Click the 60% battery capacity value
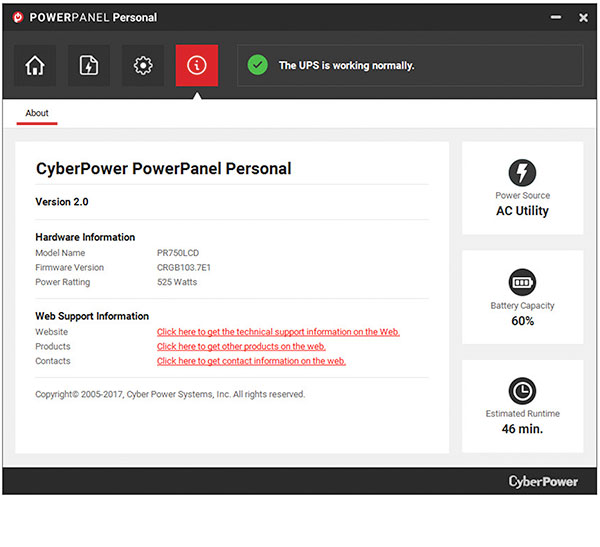 click(x=522, y=321)
